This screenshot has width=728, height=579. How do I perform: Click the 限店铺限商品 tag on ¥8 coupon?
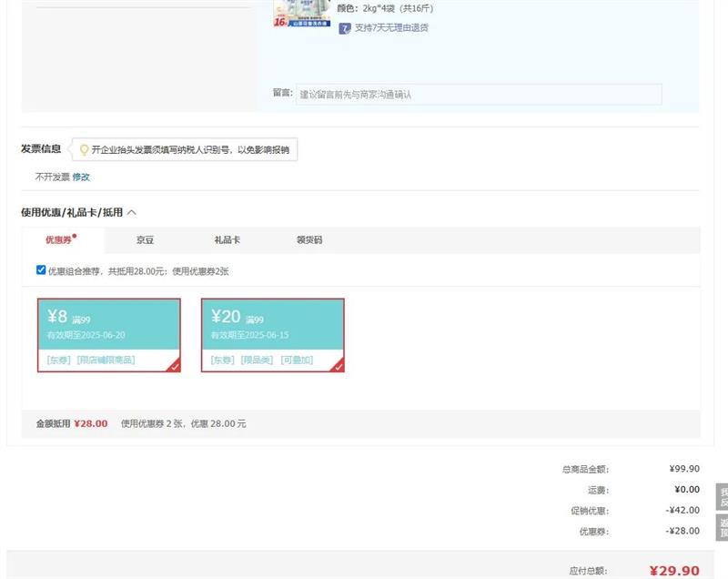[106, 361]
